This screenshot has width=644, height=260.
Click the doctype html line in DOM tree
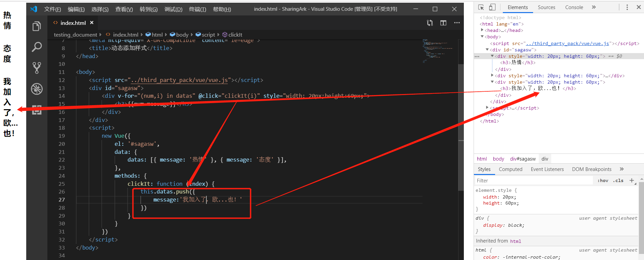(x=500, y=17)
